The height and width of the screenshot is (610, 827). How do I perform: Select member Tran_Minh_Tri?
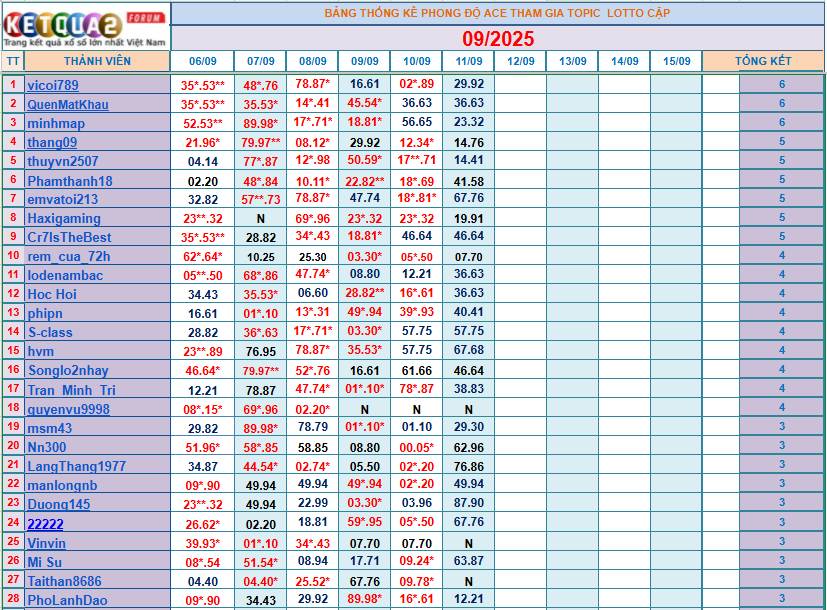[71, 390]
